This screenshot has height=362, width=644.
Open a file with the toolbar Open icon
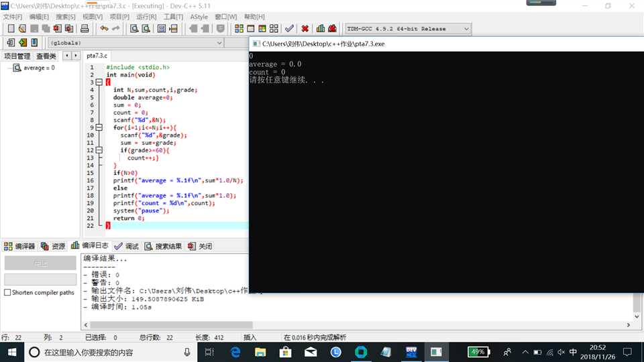23,28
